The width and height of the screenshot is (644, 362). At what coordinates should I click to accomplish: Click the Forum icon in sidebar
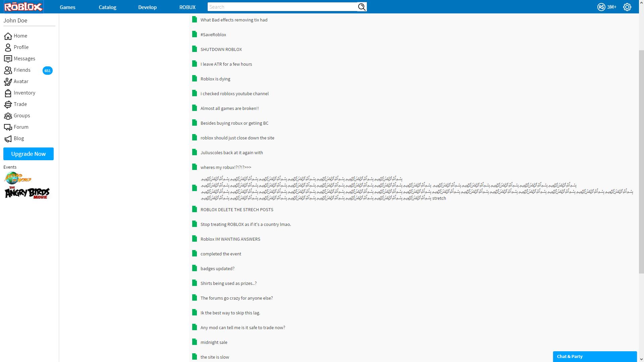pyautogui.click(x=8, y=127)
